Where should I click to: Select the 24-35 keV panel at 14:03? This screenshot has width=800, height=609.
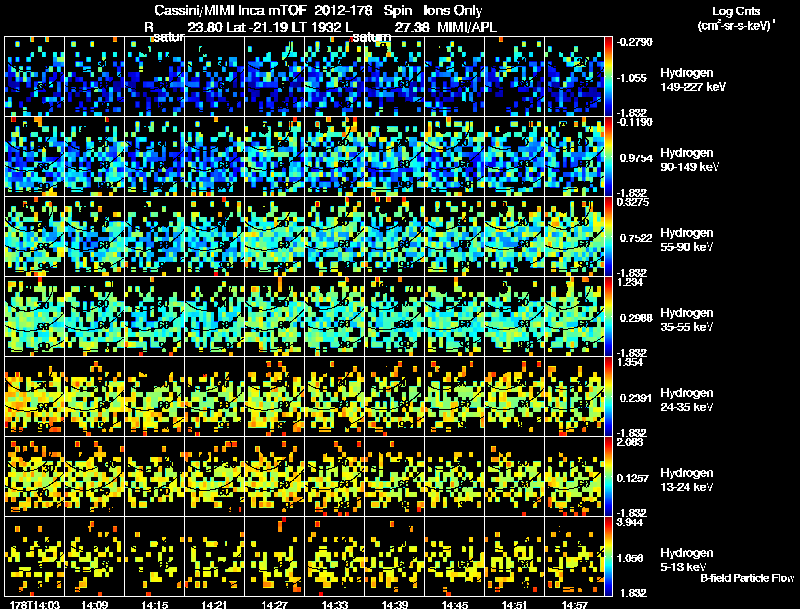[35, 397]
